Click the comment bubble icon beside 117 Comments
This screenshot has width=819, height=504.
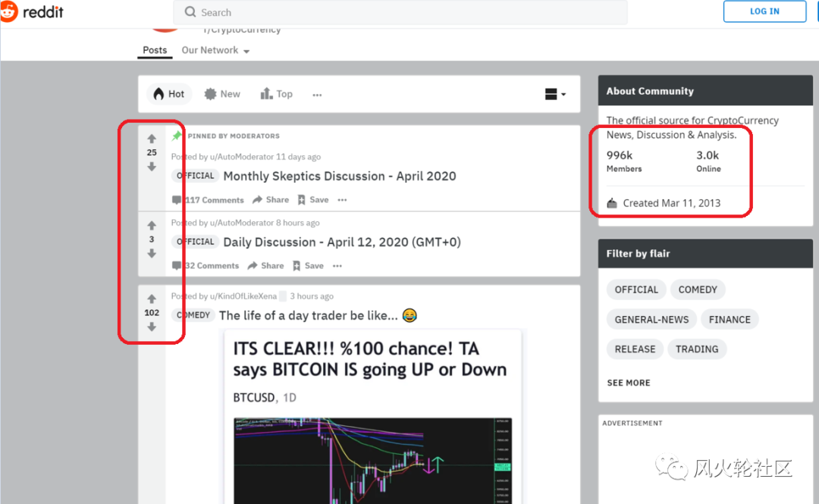pyautogui.click(x=177, y=200)
